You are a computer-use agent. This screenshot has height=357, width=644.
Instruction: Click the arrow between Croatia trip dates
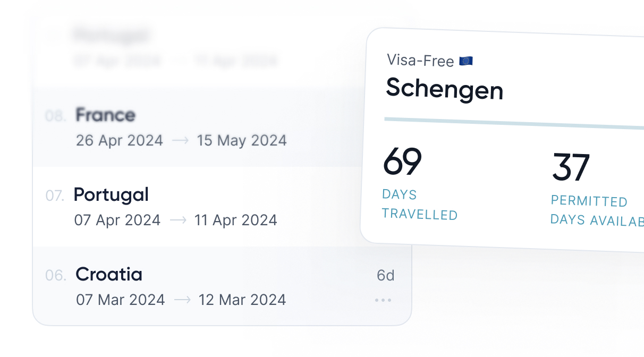[x=182, y=300]
